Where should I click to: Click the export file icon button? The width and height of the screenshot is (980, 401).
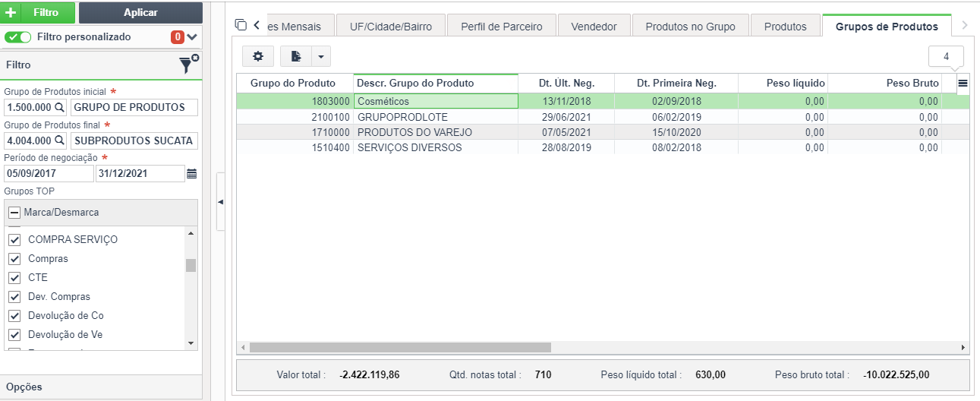click(296, 55)
